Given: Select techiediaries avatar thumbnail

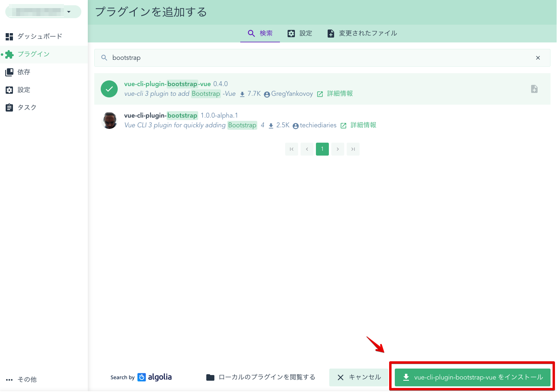Looking at the screenshot, I should pyautogui.click(x=109, y=120).
